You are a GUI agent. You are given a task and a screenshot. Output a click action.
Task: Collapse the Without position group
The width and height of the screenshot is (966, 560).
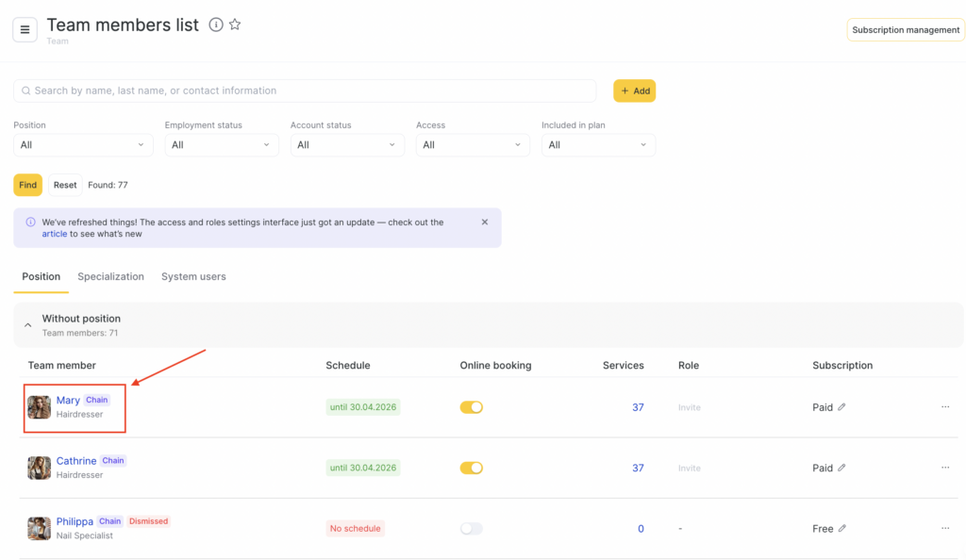[27, 325]
